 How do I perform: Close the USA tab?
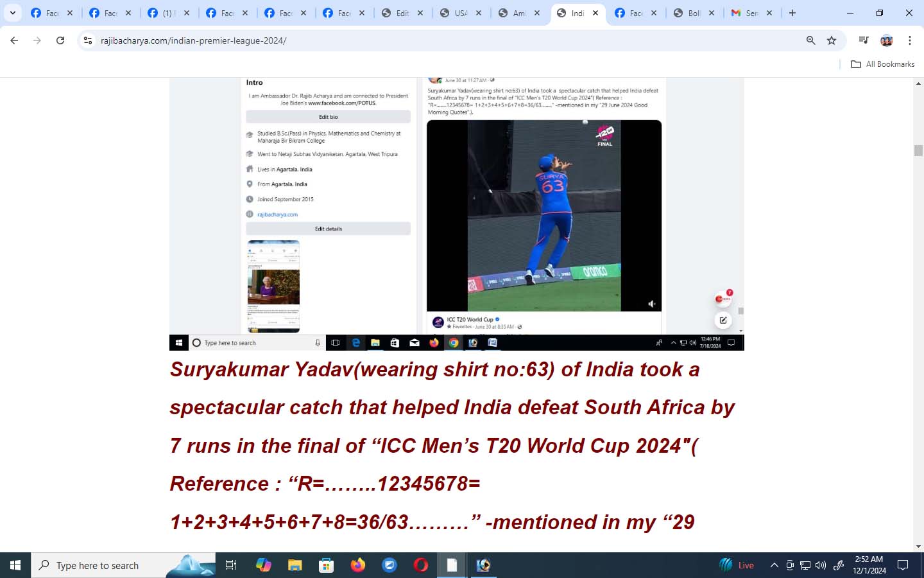click(x=479, y=13)
